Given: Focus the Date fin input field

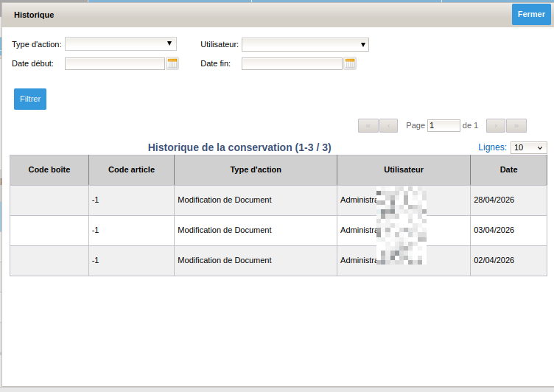Looking at the screenshot, I should point(292,63).
